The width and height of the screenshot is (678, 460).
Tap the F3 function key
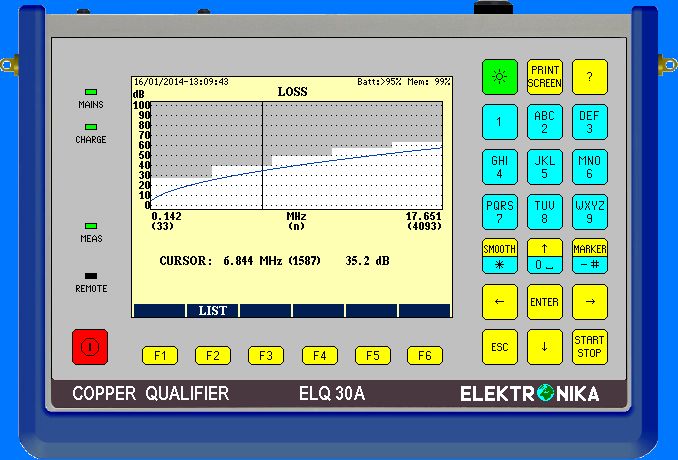coord(266,355)
